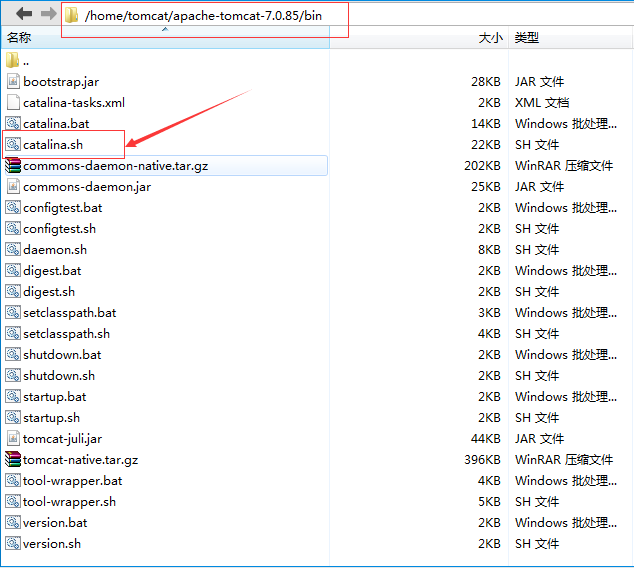Click the /home/tomcat/apache-tomcat-7.0.85/bin path field

point(203,16)
